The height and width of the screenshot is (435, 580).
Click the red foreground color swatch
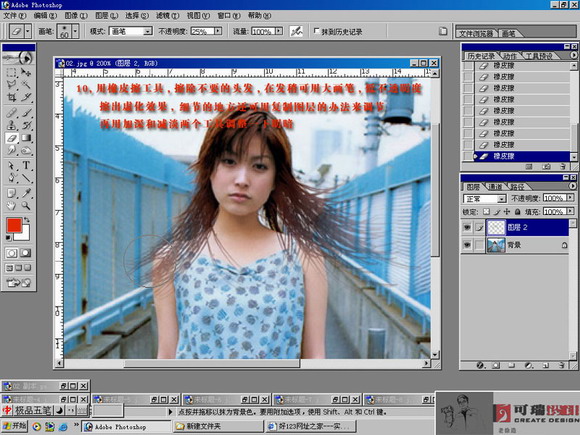14,225
